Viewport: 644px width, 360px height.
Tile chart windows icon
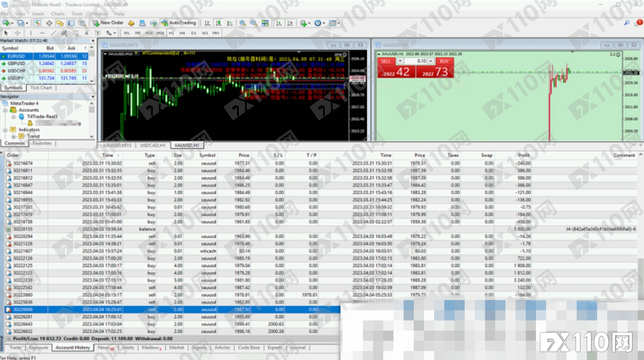click(265, 23)
